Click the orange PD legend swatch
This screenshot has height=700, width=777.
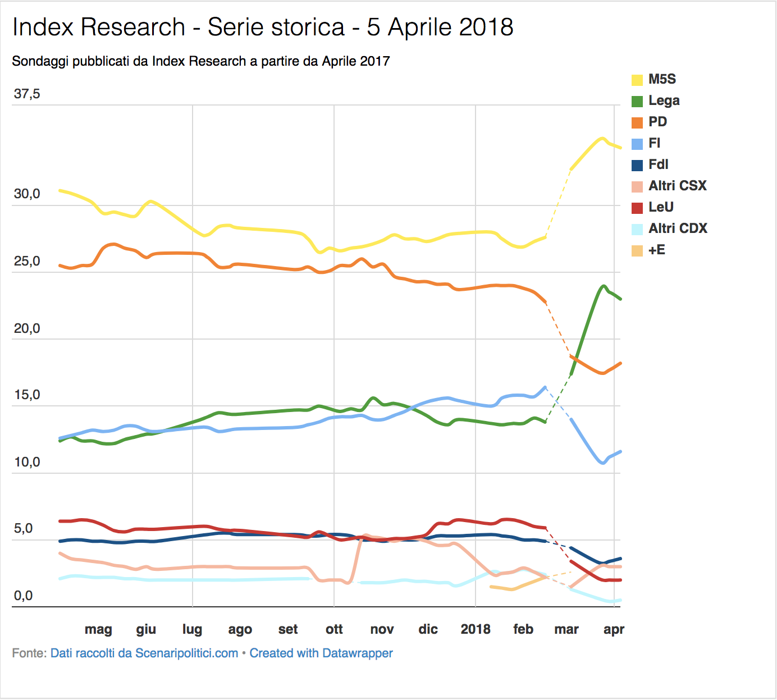637,122
